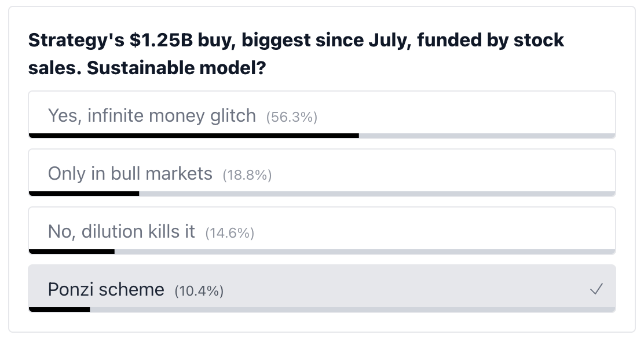Click the No, dilution kills it row background
This screenshot has width=644, height=342.
click(x=405, y=231)
